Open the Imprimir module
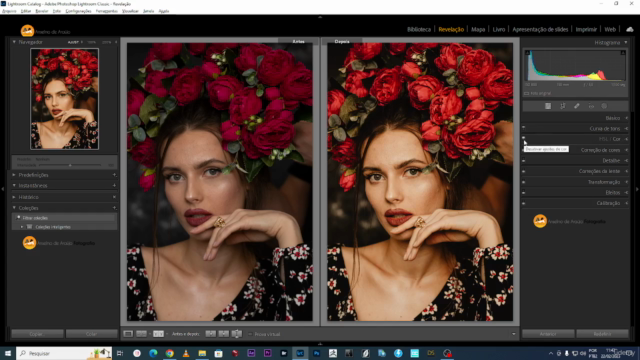Screen dimensions: 640x360 coord(586,29)
